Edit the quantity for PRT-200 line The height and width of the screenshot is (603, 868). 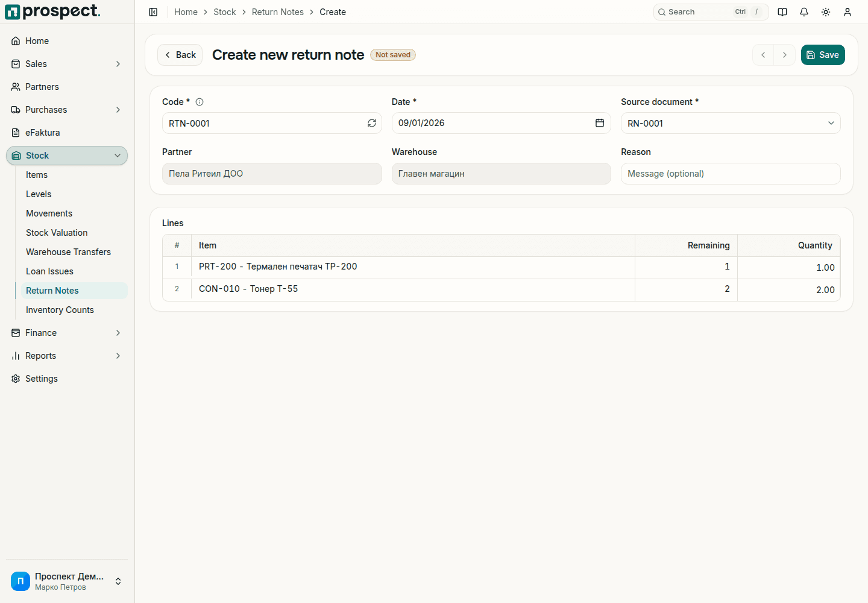[788, 268]
